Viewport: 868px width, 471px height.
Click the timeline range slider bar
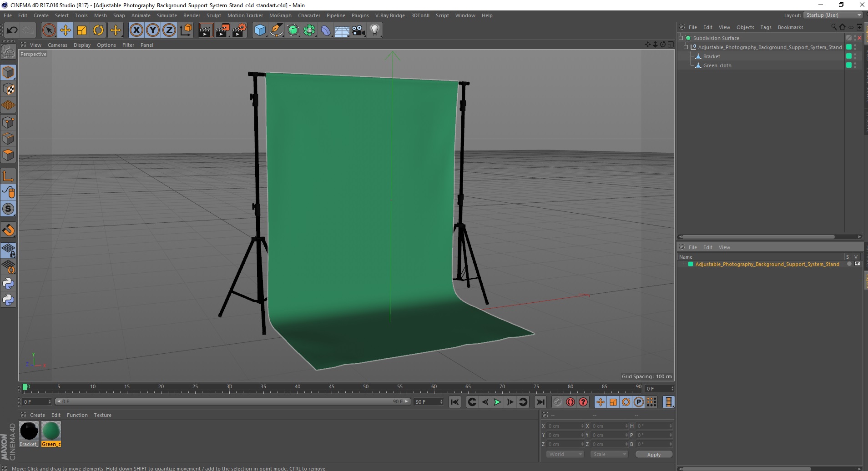click(232, 401)
